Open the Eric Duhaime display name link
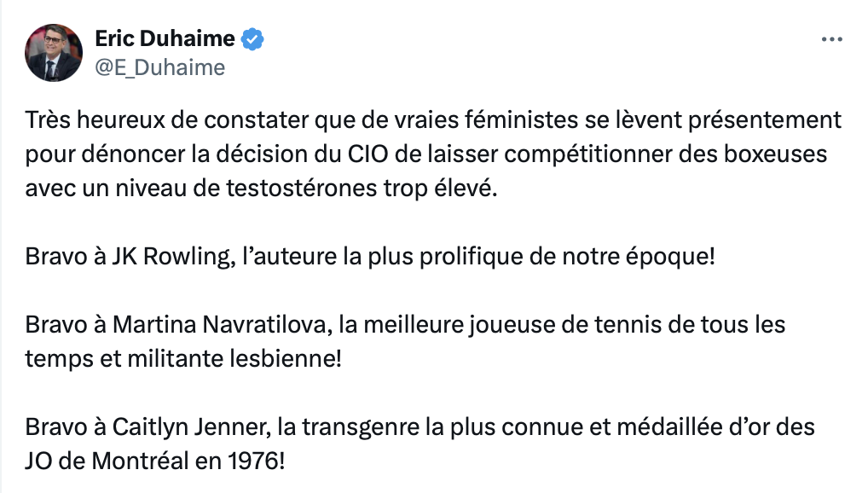 165,38
